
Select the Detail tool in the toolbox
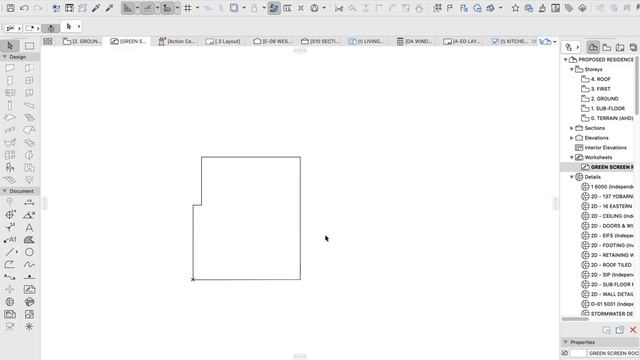click(x=10, y=302)
